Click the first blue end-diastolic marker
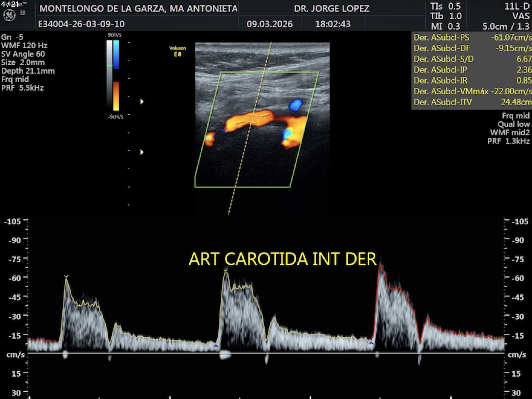Image resolution: width=532 pixels, height=399 pixels. pos(216,346)
